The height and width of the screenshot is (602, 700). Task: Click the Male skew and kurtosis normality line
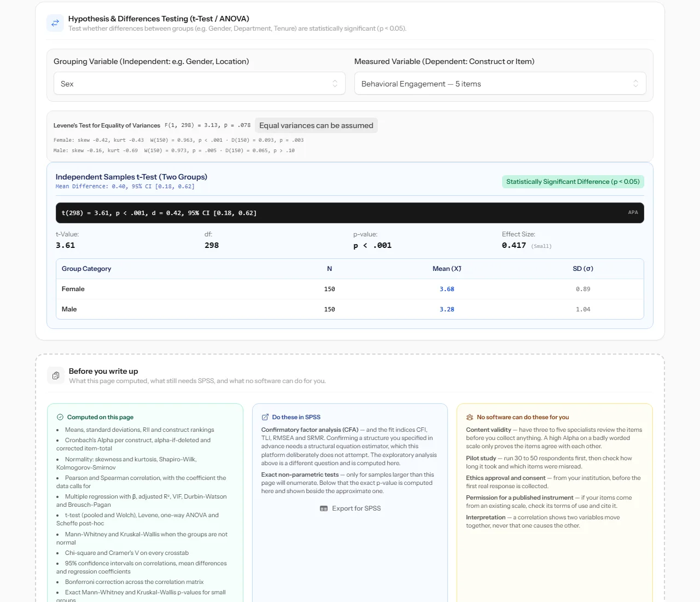174,150
